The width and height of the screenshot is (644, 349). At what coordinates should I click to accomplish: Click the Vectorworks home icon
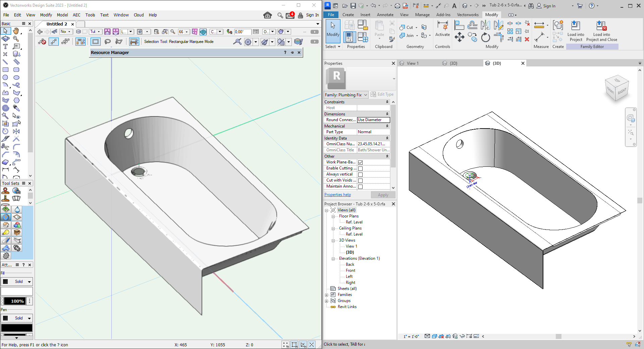(x=267, y=15)
